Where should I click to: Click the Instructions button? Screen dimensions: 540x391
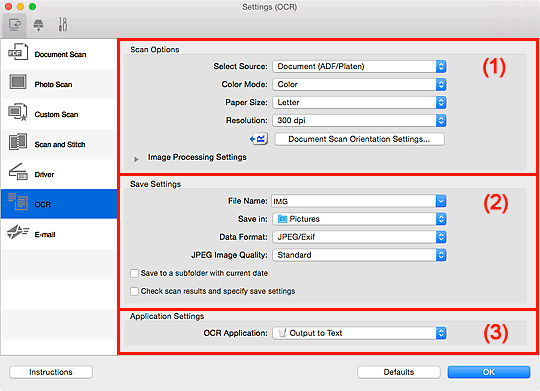pos(51,372)
